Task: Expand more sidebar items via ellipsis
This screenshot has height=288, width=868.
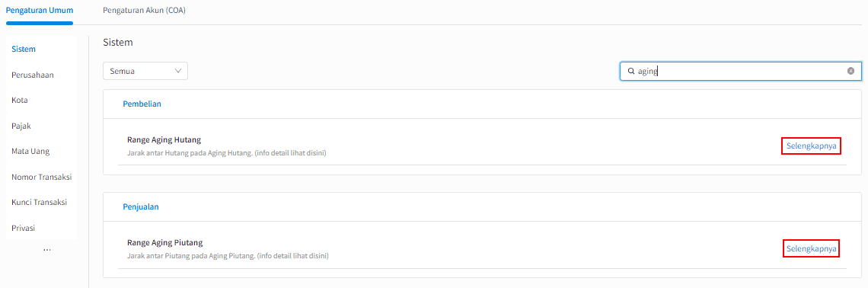Action: 47,251
